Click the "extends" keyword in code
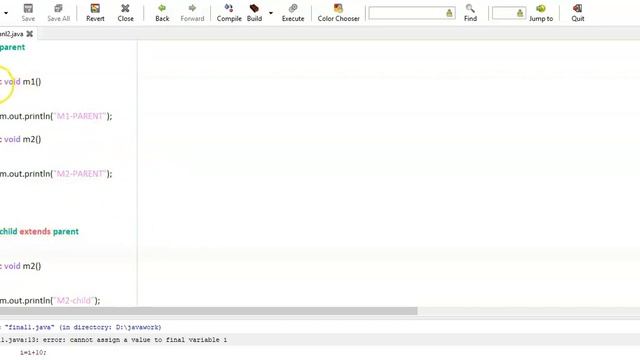The width and height of the screenshot is (640, 360). coord(35,231)
